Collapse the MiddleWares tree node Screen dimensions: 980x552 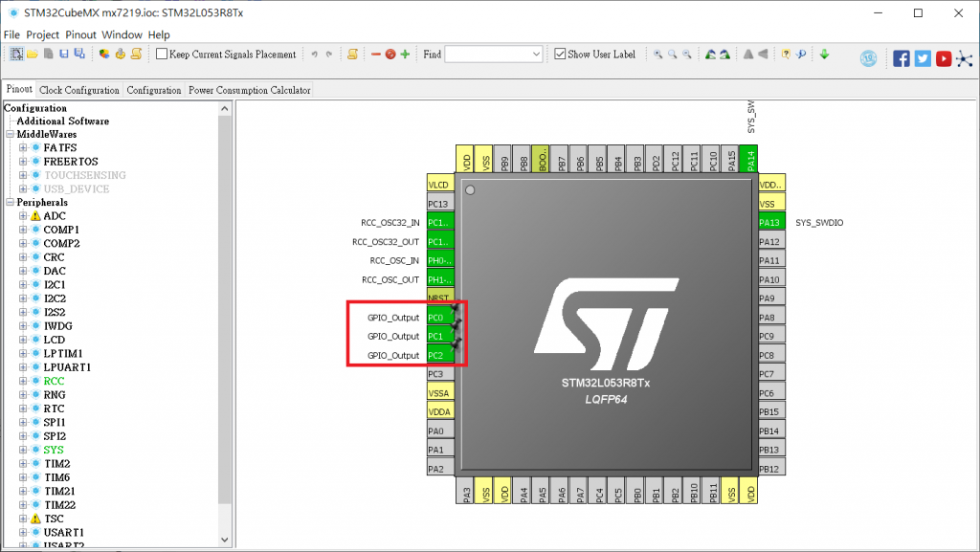(10, 134)
